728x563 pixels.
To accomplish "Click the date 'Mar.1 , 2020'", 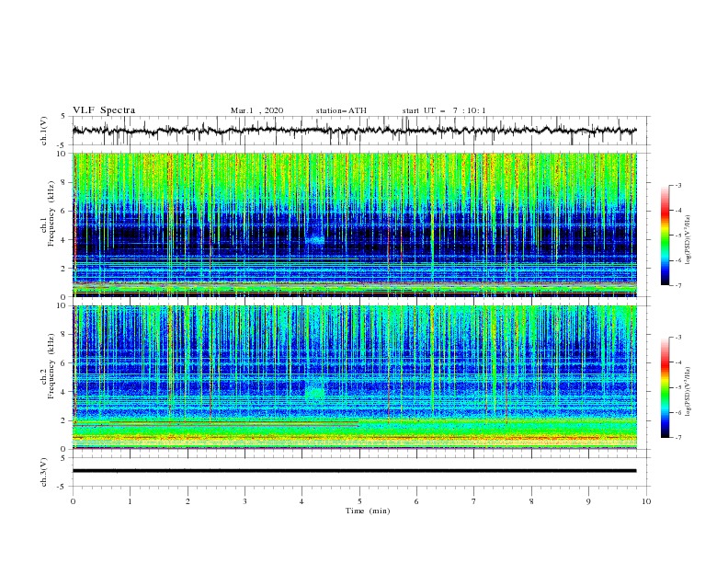I will [256, 110].
